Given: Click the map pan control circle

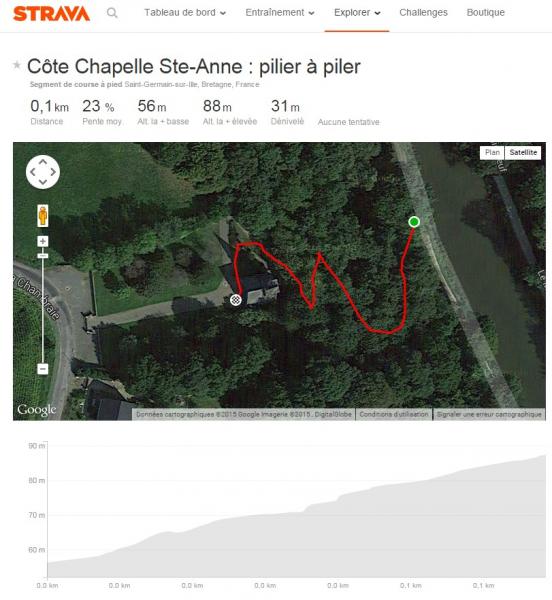Looking at the screenshot, I should tap(43, 172).
